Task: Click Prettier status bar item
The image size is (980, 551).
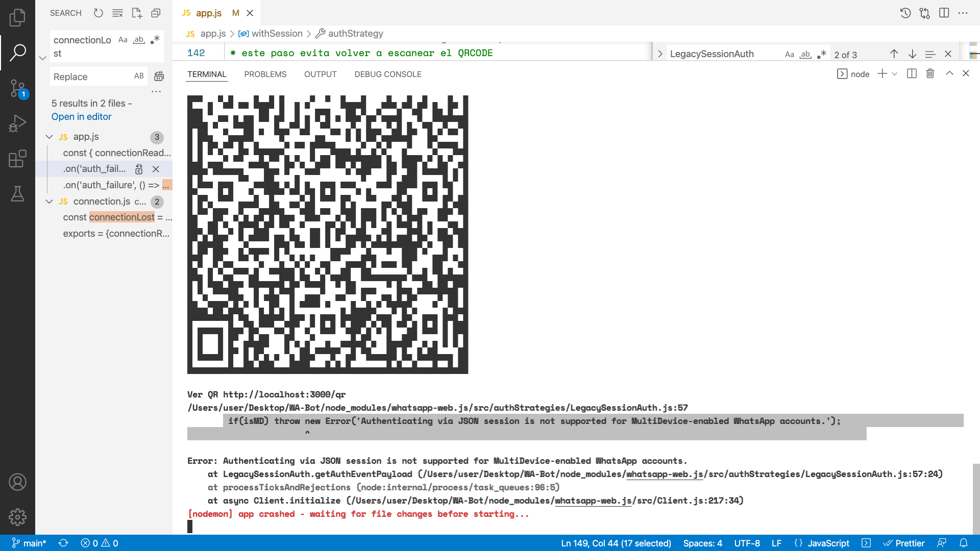Action: point(904,543)
